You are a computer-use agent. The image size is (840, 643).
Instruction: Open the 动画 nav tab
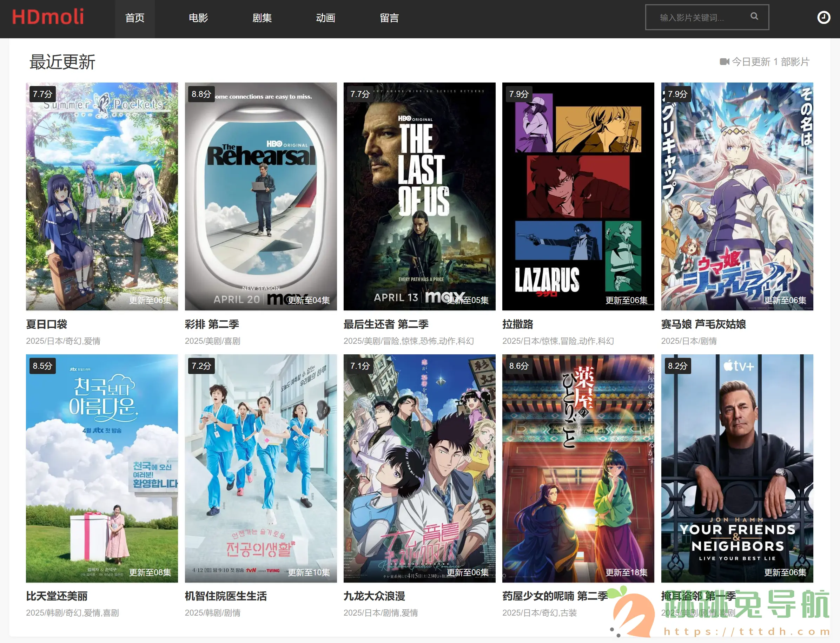coord(325,18)
